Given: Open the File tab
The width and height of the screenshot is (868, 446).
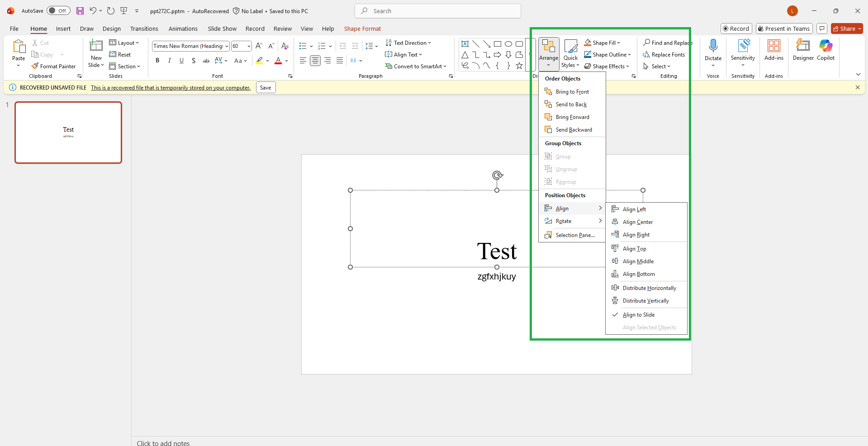Looking at the screenshot, I should click(x=14, y=28).
